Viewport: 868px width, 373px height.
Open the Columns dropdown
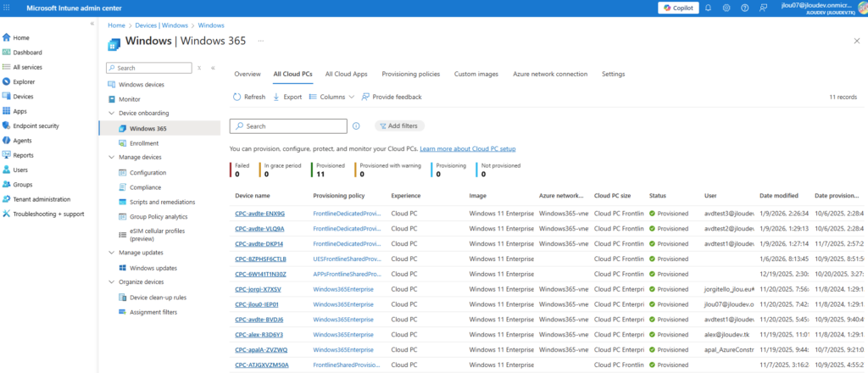[x=331, y=97]
